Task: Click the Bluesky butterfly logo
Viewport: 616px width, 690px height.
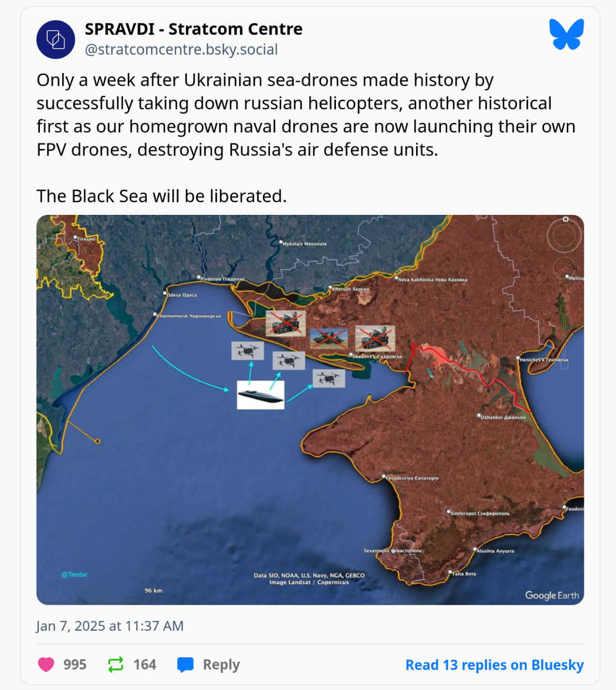Action: 566,34
